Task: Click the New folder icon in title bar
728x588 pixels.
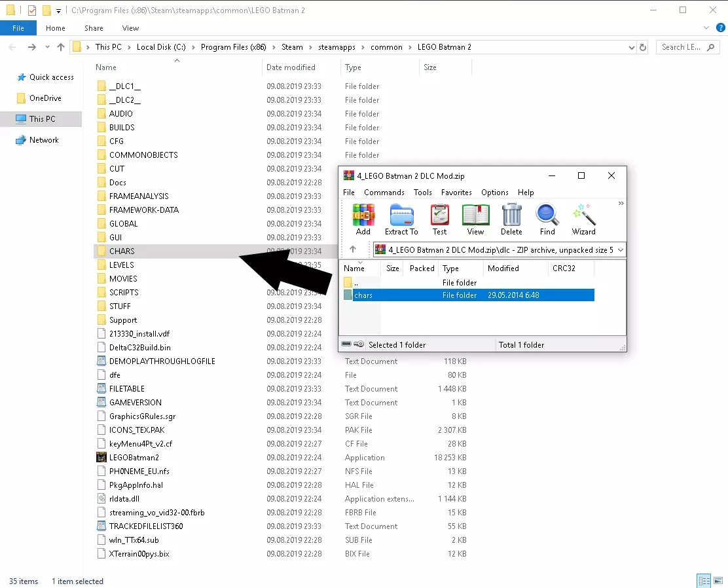Action: tap(46, 10)
